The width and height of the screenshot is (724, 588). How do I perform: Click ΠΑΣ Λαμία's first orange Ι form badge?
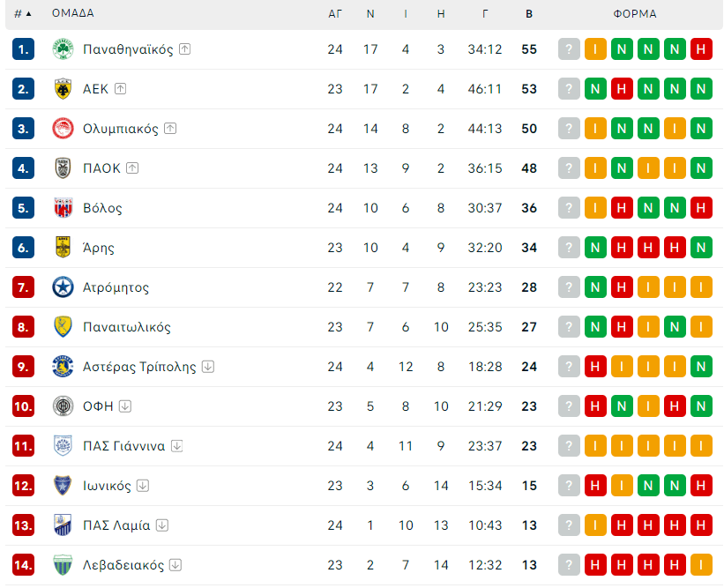(595, 525)
